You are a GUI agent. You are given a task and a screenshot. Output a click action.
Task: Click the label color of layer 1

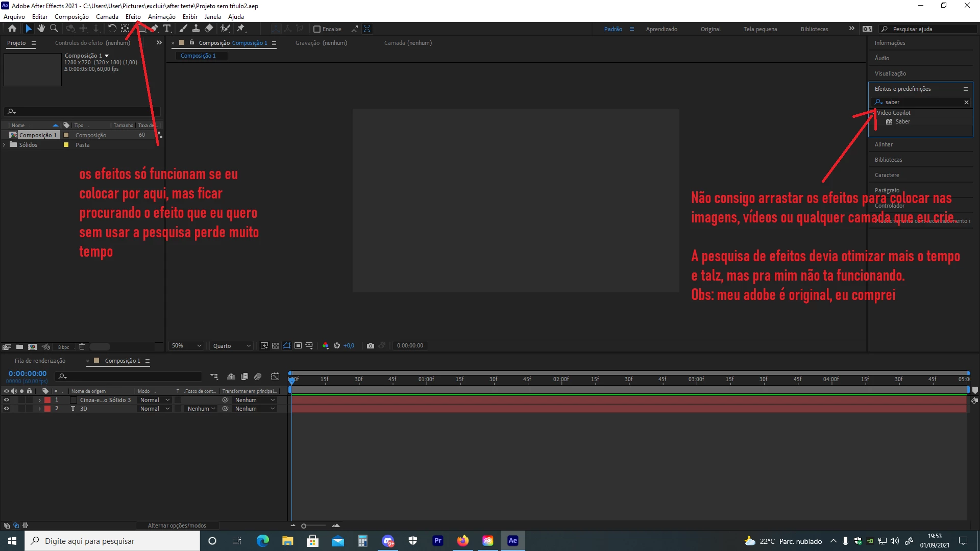[x=47, y=400]
